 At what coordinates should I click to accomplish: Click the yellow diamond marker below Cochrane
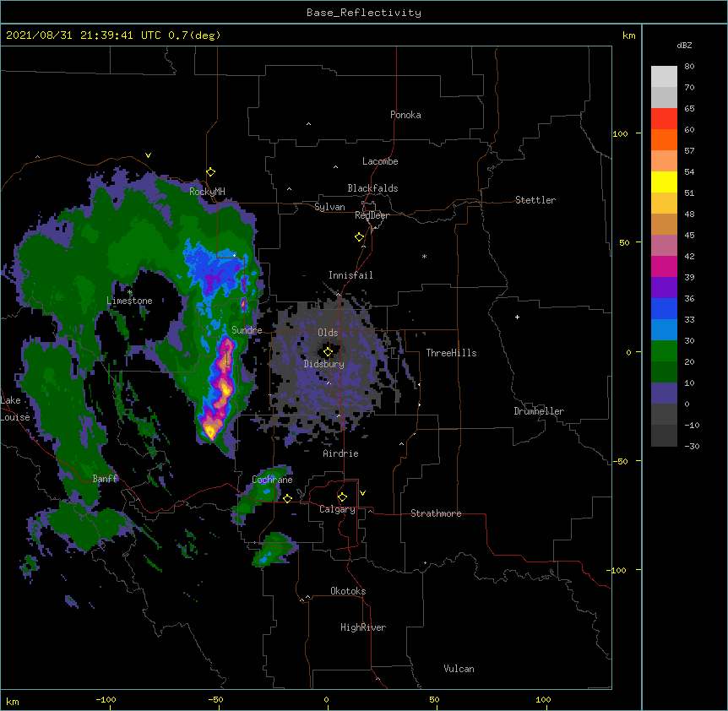click(x=287, y=498)
